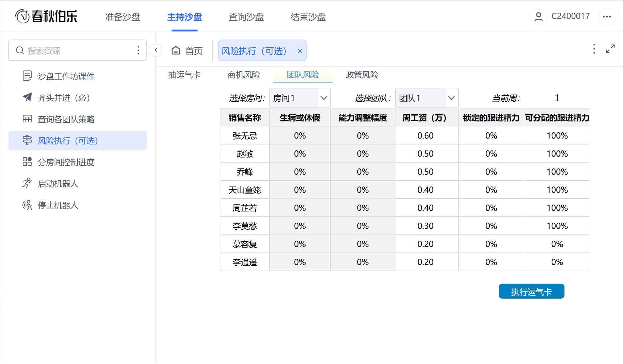Go to the 查询沙盘 tab
Image resolution: width=623 pixels, height=364 pixels.
click(246, 17)
